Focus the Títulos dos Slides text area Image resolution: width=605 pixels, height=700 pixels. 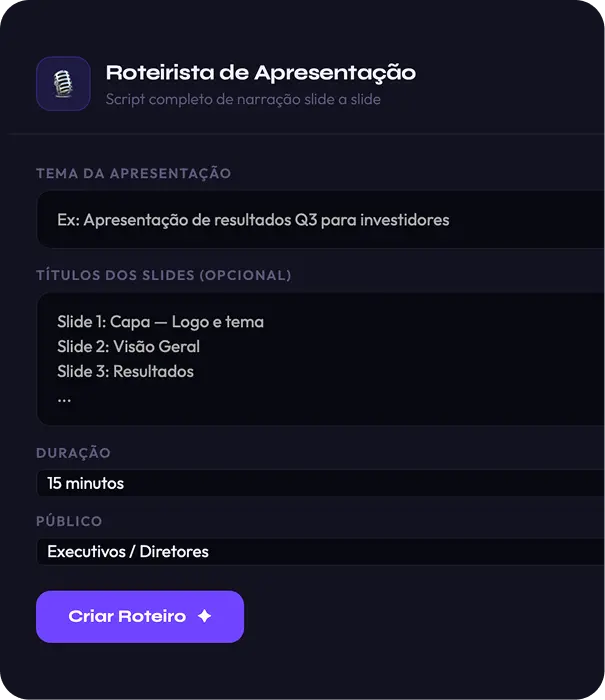pos(321,359)
